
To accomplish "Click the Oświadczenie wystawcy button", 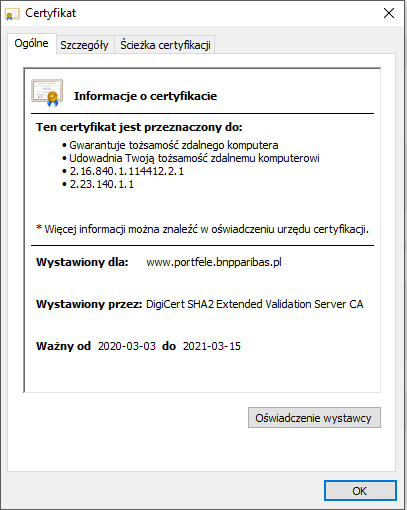I will click(314, 418).
